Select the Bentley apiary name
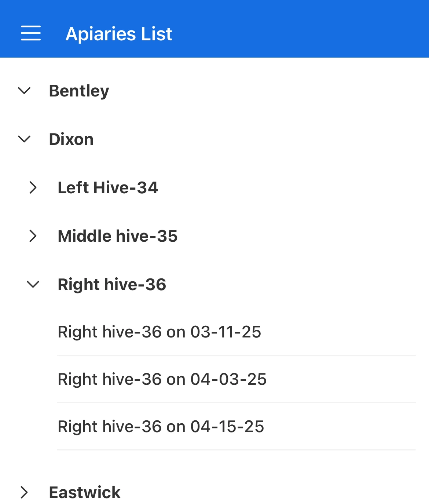The width and height of the screenshot is (429, 504). click(x=79, y=91)
